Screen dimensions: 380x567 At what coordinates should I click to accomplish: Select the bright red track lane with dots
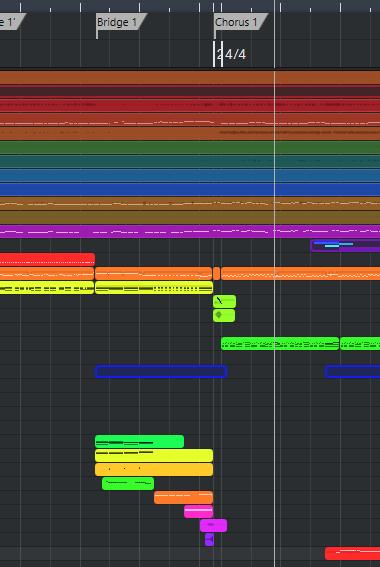pos(190,105)
